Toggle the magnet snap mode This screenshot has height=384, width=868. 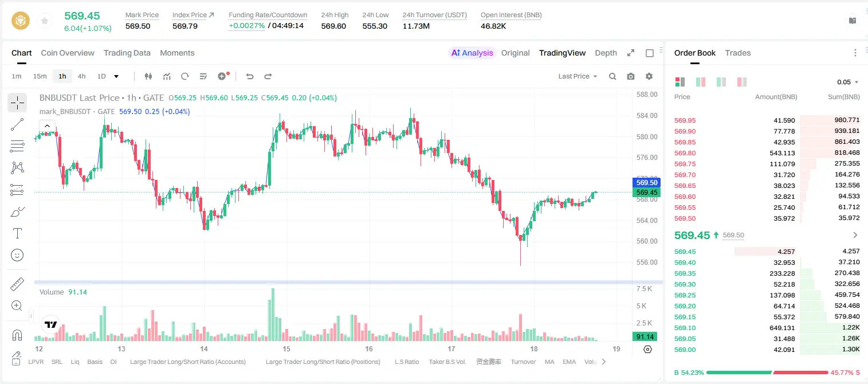click(17, 335)
